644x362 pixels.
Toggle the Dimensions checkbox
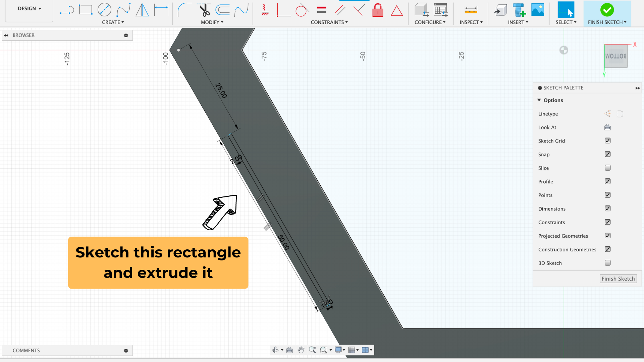point(607,208)
